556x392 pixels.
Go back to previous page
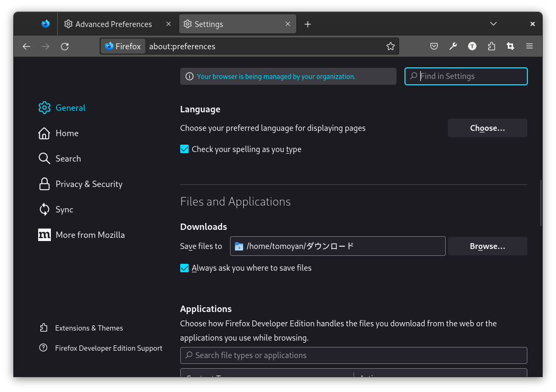27,46
